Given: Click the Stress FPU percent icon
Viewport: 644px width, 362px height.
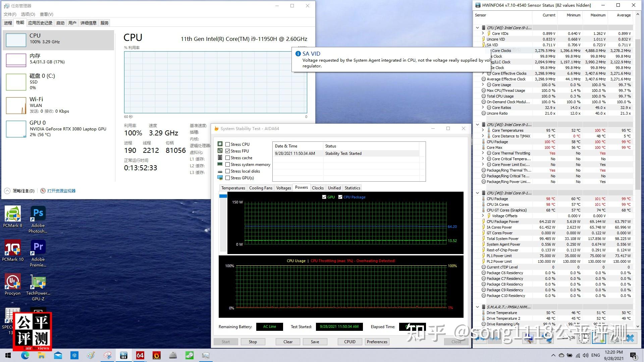Looking at the screenshot, I should pyautogui.click(x=220, y=151).
